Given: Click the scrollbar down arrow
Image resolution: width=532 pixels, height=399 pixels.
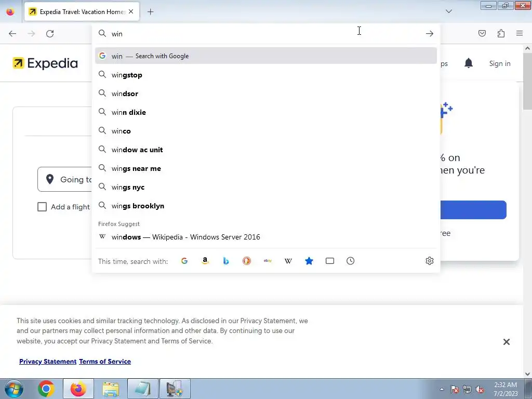Looking at the screenshot, I should [527, 374].
